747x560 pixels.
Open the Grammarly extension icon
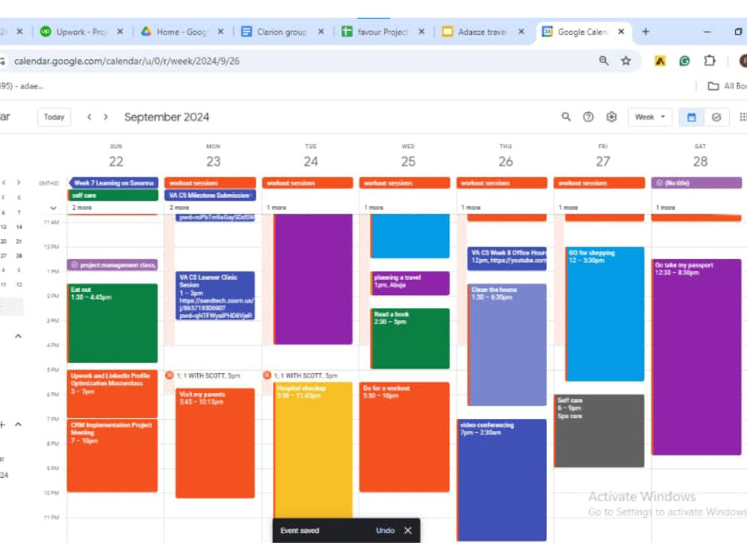pos(684,61)
